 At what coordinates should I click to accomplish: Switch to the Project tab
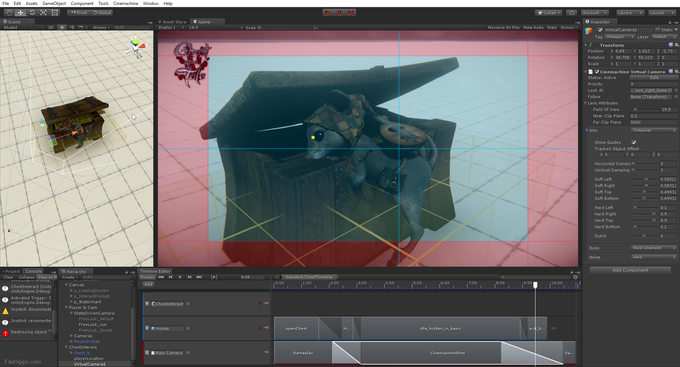(11, 271)
